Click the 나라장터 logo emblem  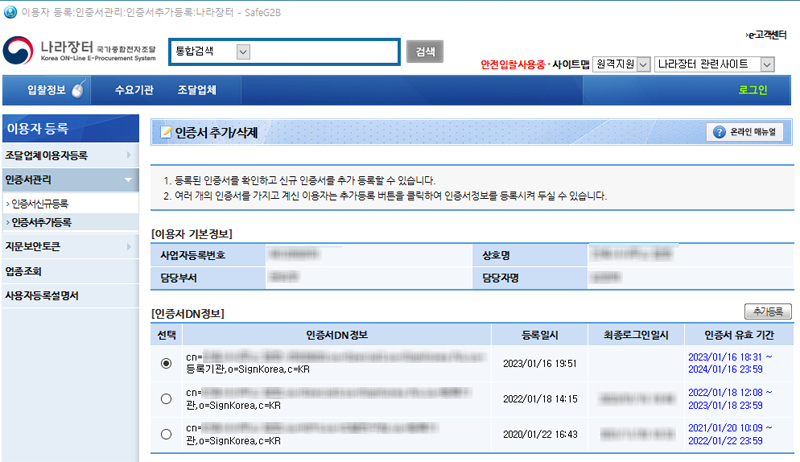click(x=18, y=50)
